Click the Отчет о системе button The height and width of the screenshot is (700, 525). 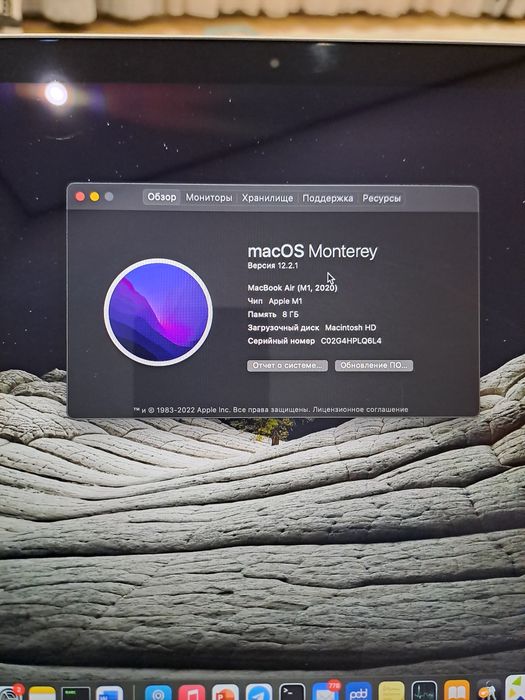(288, 365)
